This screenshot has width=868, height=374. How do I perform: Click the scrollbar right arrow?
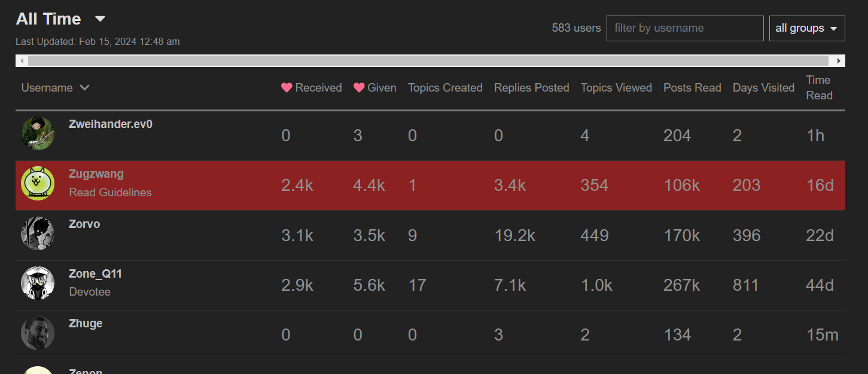[x=839, y=61]
